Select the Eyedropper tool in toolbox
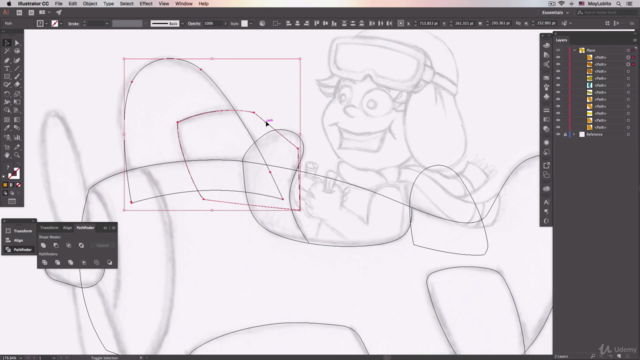 (x=7, y=128)
